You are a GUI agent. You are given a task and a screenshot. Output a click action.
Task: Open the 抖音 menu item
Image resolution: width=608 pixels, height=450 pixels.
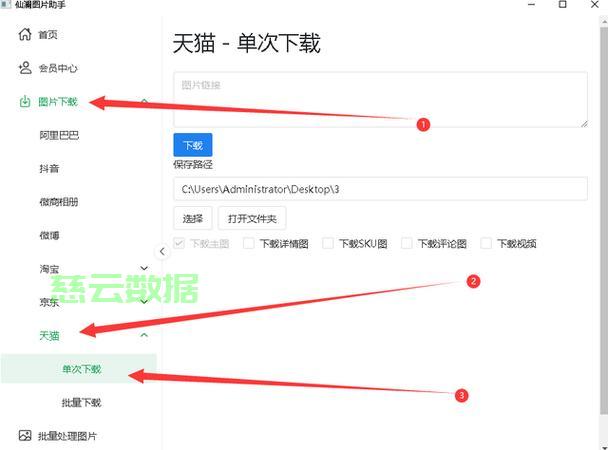pyautogui.click(x=49, y=168)
